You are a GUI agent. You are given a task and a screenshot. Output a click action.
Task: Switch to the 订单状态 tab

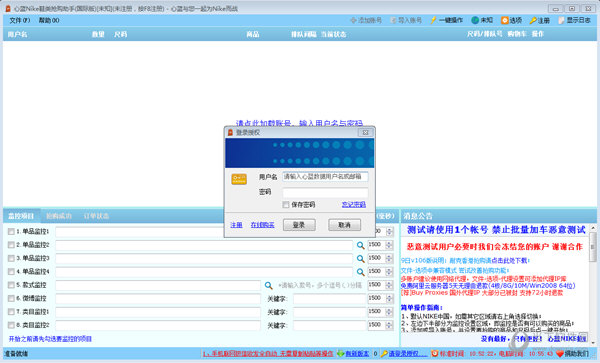click(96, 216)
